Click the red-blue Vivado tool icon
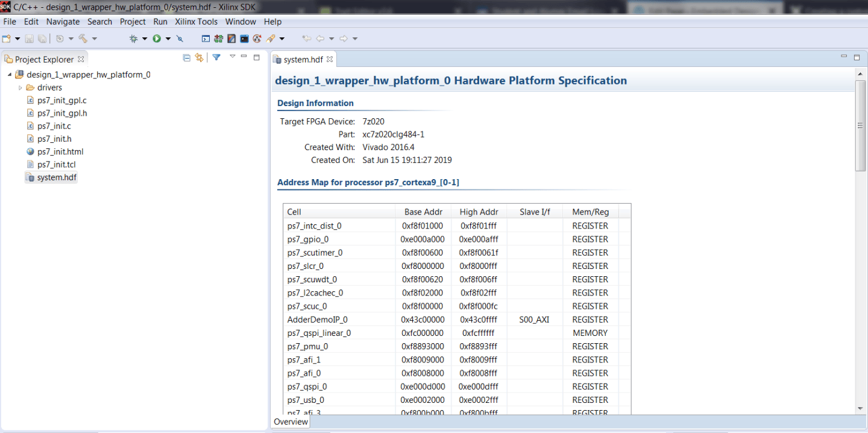This screenshot has width=868, height=433. click(231, 39)
